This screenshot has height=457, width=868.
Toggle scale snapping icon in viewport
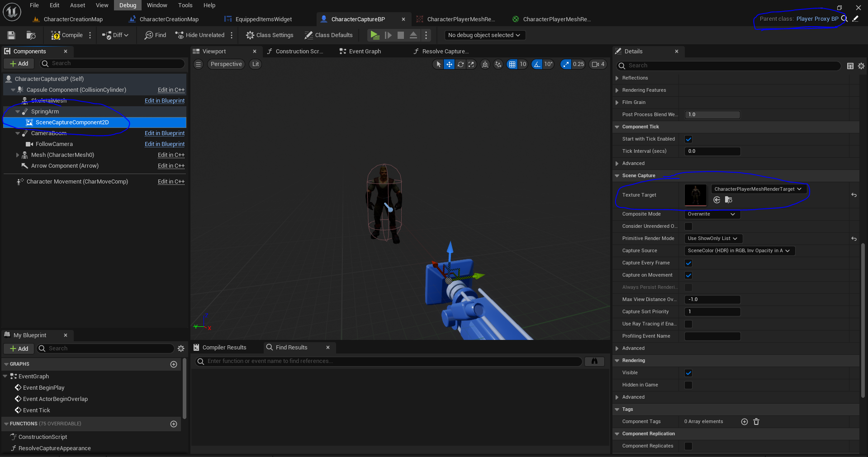pos(566,64)
